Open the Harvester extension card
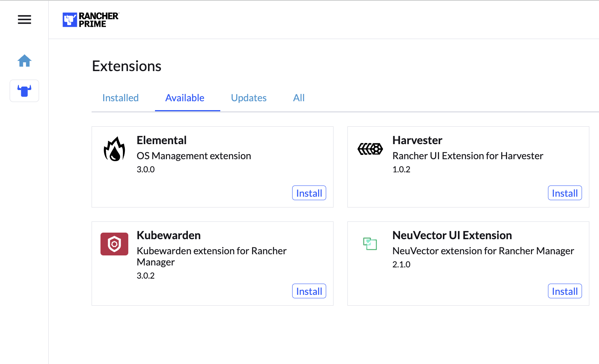The image size is (599, 364). [468, 162]
